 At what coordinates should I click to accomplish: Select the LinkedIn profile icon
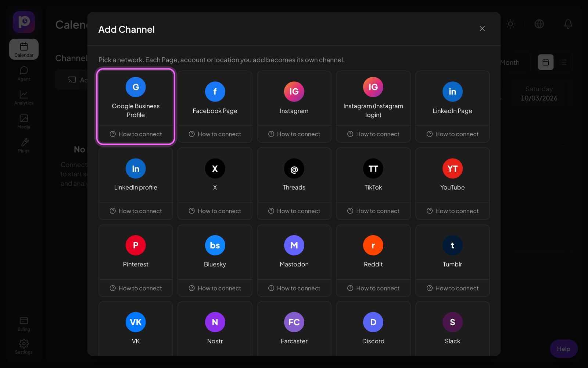(136, 169)
